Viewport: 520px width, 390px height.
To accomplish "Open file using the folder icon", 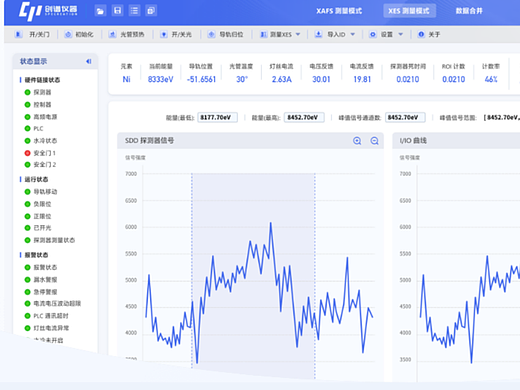I will click(100, 11).
